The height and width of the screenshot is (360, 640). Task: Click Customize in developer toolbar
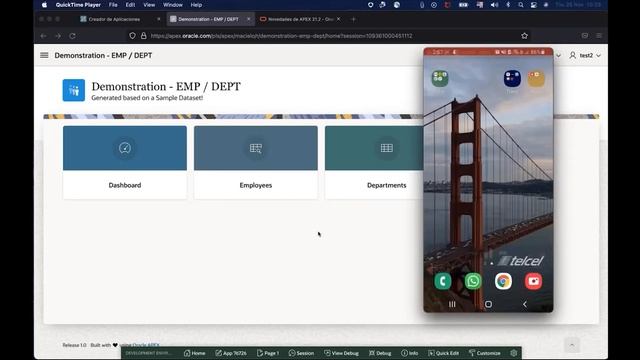[484, 353]
